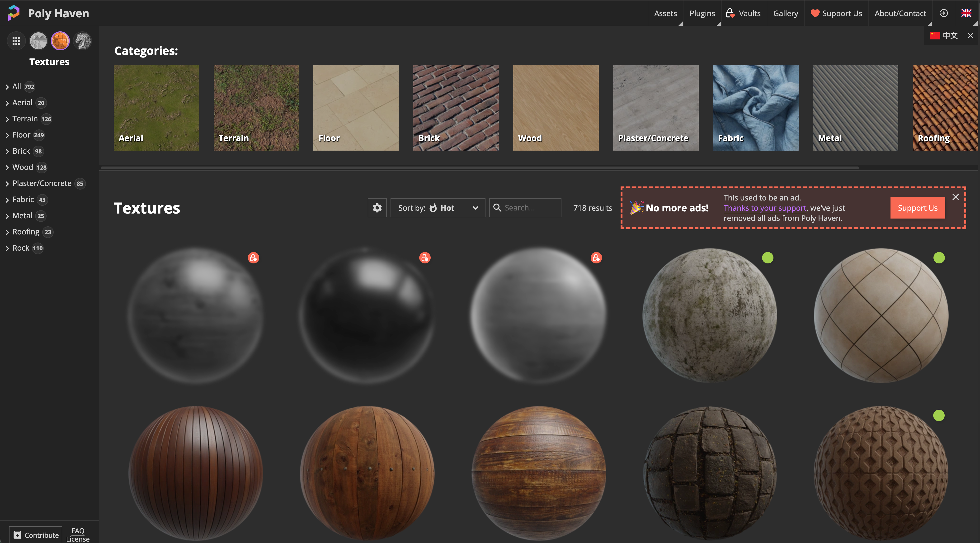The image size is (980, 543).
Task: Select the all assets grid icon
Action: pyautogui.click(x=16, y=41)
